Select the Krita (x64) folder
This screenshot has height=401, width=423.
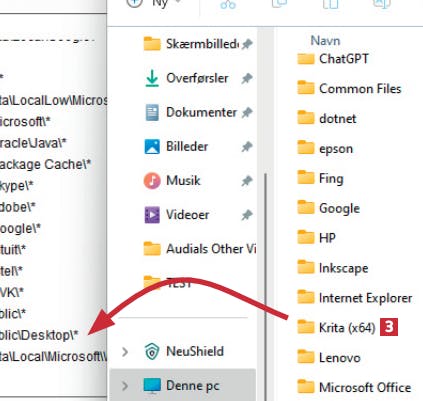[x=336, y=328]
